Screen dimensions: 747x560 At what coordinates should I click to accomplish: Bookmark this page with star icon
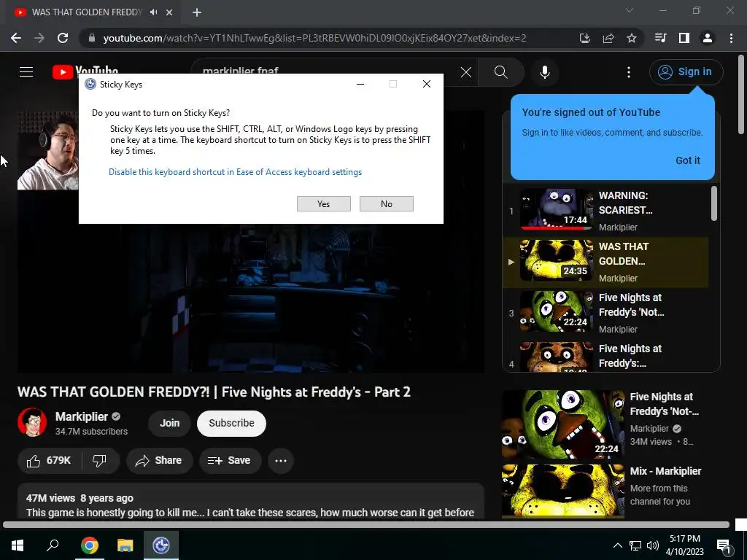pos(632,38)
